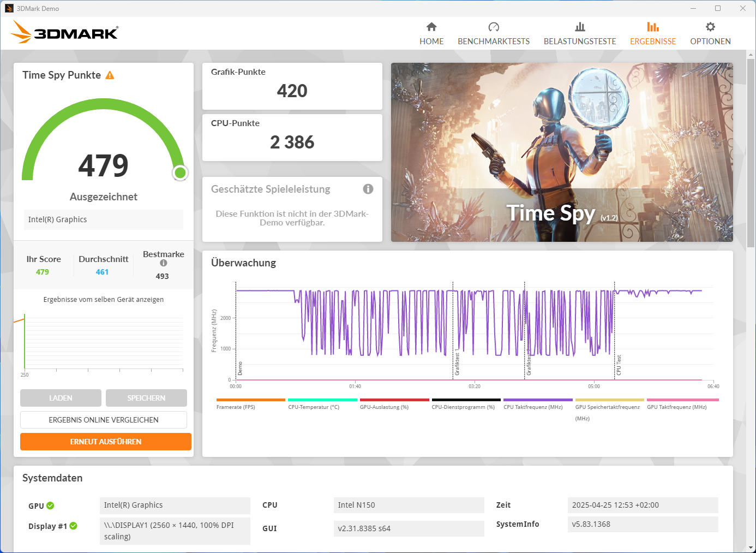Toggle the GPU Speichertaktfrequenz legend item
756x553 pixels.
(609, 410)
